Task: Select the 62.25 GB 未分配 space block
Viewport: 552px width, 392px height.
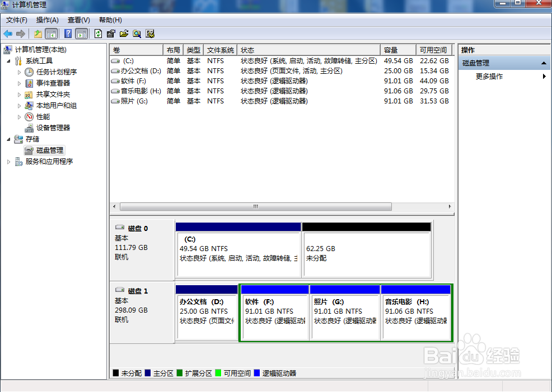Action: (367, 250)
